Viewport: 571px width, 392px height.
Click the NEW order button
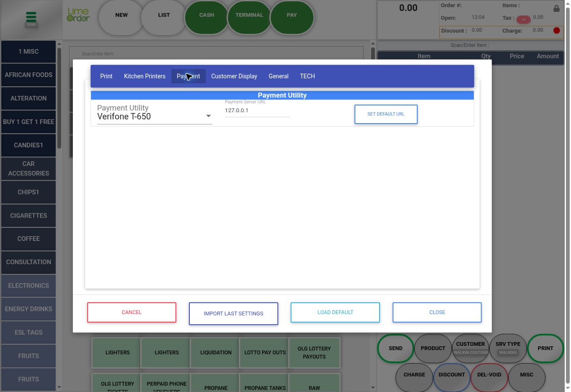[122, 17]
